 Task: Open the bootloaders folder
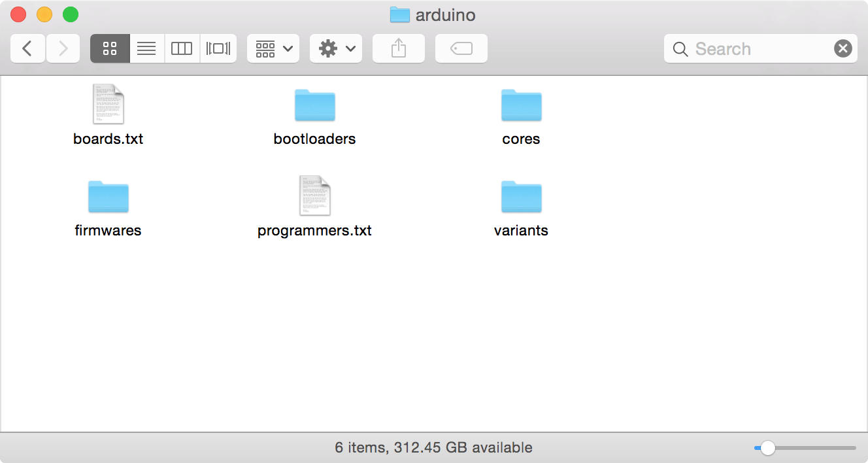click(x=314, y=105)
